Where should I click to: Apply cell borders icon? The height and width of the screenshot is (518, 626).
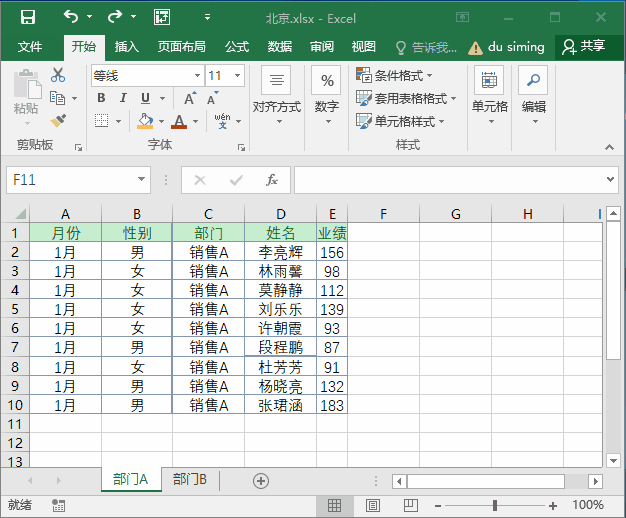click(x=101, y=121)
